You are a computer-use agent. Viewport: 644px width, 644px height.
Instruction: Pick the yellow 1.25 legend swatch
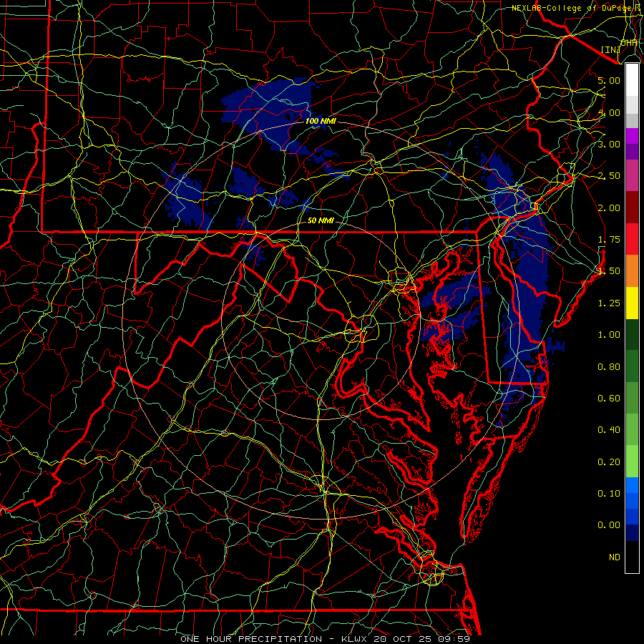pyautogui.click(x=632, y=303)
